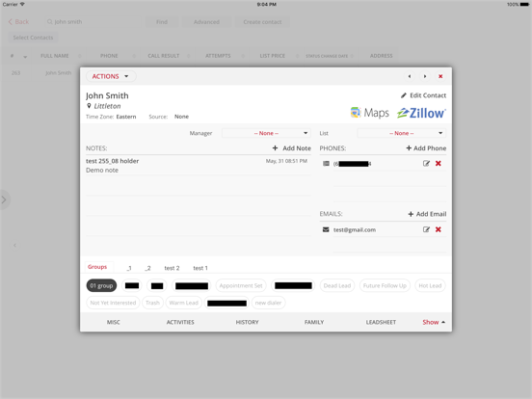Open the ACTIONS dropdown menu
The width and height of the screenshot is (532, 399).
click(111, 76)
